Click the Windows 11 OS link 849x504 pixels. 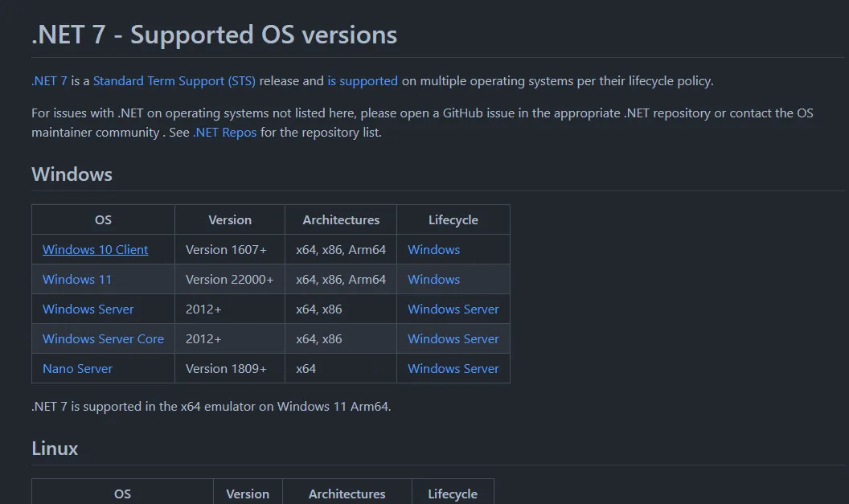coord(77,280)
